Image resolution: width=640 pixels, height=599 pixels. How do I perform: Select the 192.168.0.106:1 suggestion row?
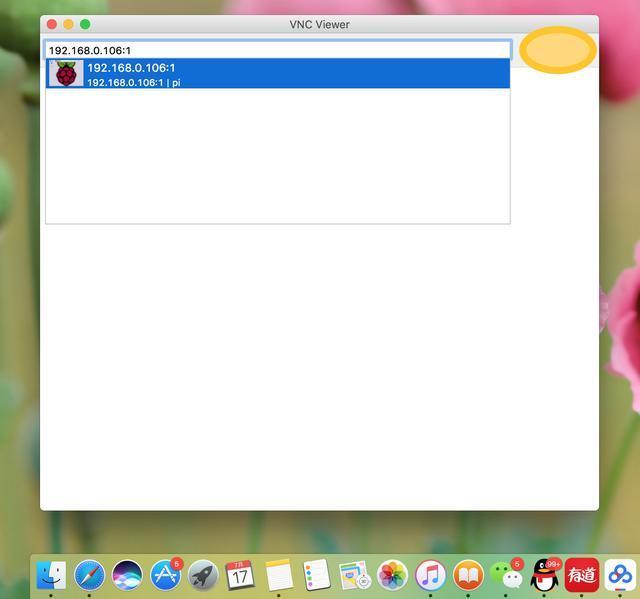(x=278, y=73)
